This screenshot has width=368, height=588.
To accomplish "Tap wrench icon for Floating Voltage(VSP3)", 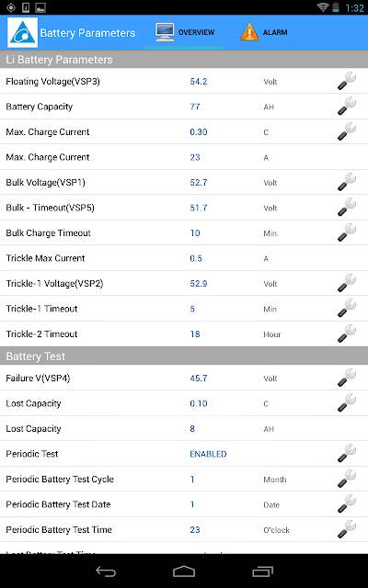I will click(347, 81).
